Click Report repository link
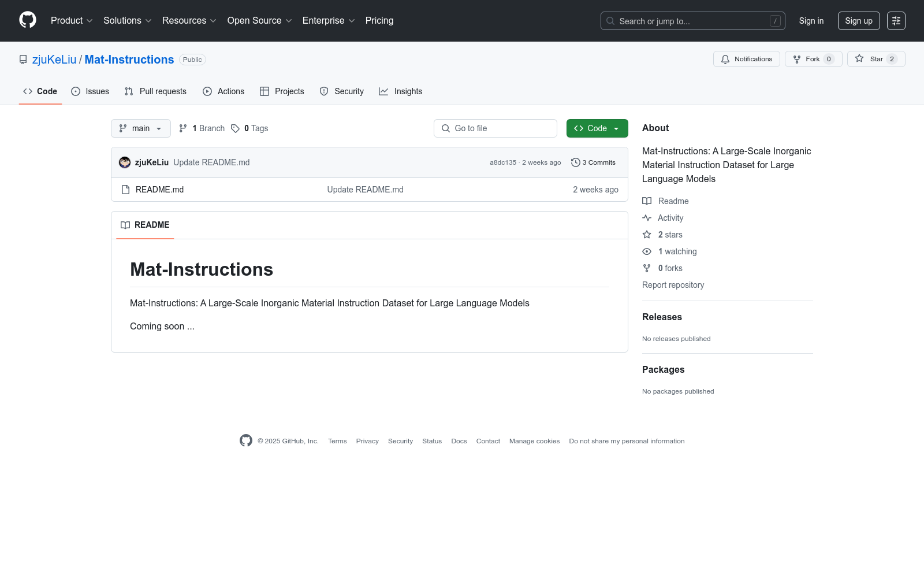924x578 pixels. click(673, 285)
